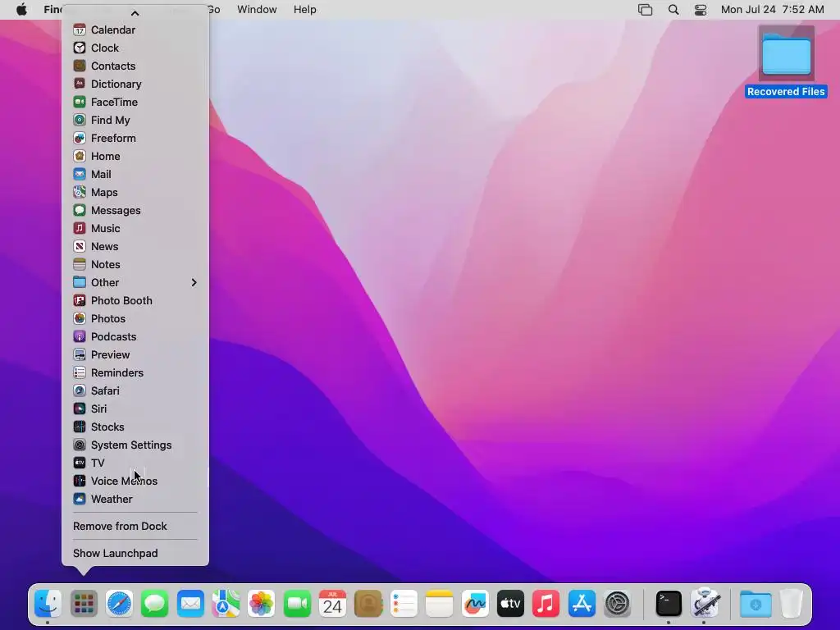
Task: Select Stocks in the menu
Action: coord(135,427)
